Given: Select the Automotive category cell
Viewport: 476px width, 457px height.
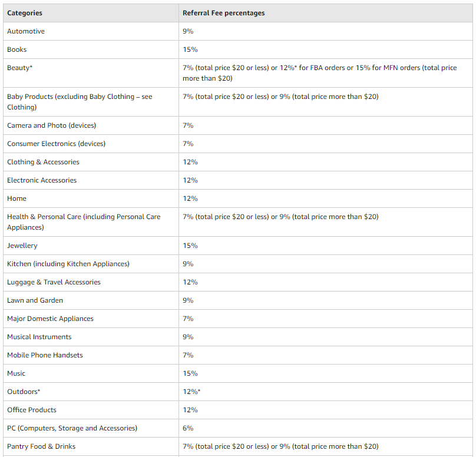Looking at the screenshot, I should pyautogui.click(x=26, y=31).
